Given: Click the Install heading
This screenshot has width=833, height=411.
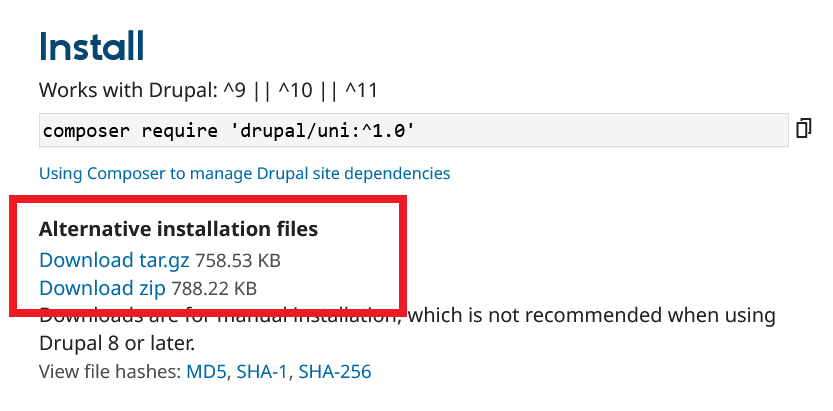Looking at the screenshot, I should click(x=92, y=47).
